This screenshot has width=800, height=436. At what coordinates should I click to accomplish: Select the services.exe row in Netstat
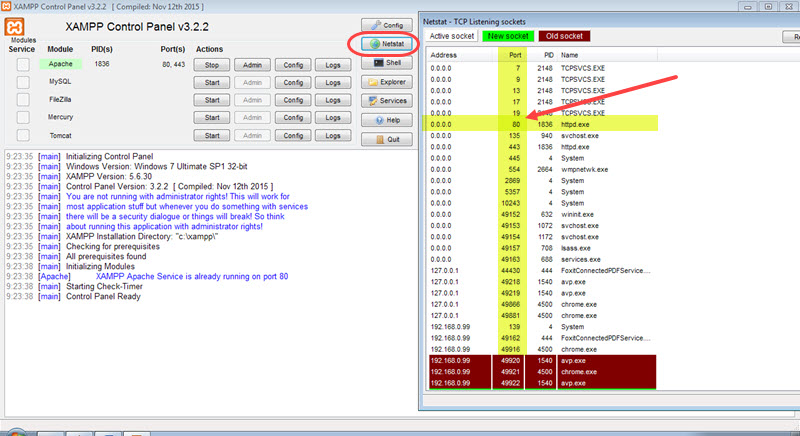(541, 259)
